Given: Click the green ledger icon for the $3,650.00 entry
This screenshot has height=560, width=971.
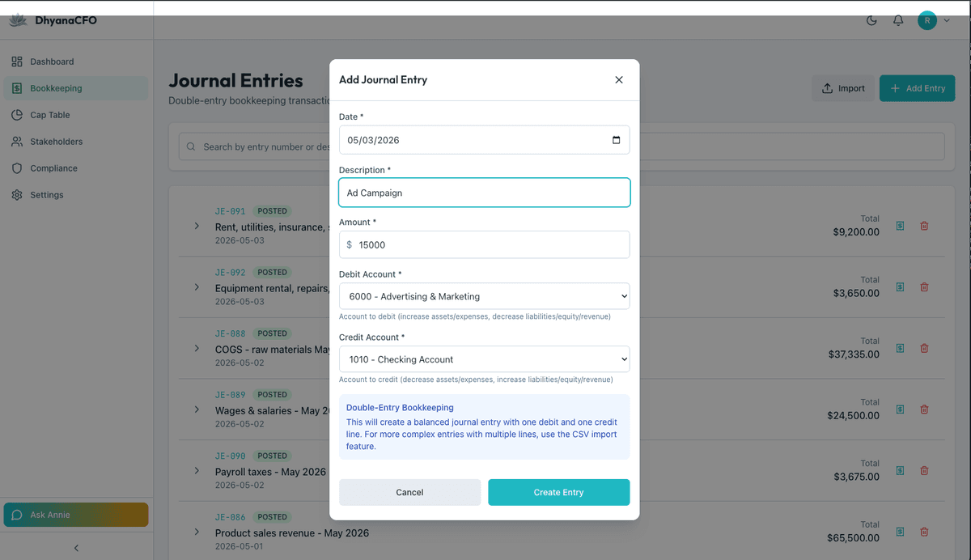Looking at the screenshot, I should point(900,287).
